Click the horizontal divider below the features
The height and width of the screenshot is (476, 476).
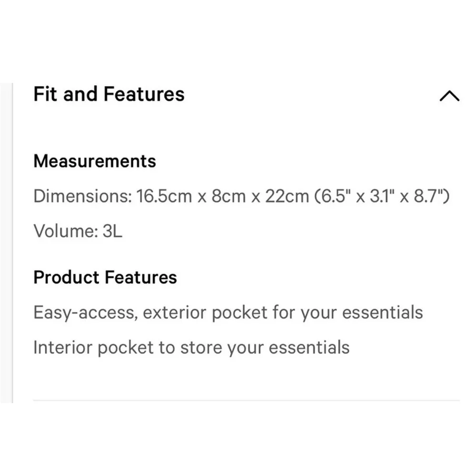click(246, 400)
